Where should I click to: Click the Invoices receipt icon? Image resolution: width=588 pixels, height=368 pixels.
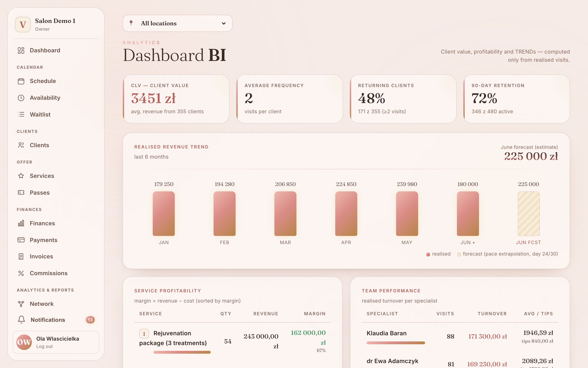pyautogui.click(x=21, y=257)
